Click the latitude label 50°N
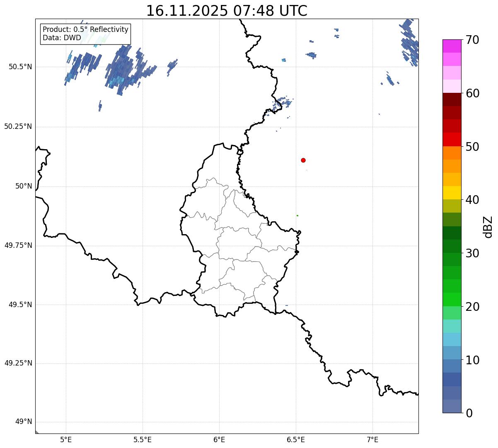 pos(24,186)
